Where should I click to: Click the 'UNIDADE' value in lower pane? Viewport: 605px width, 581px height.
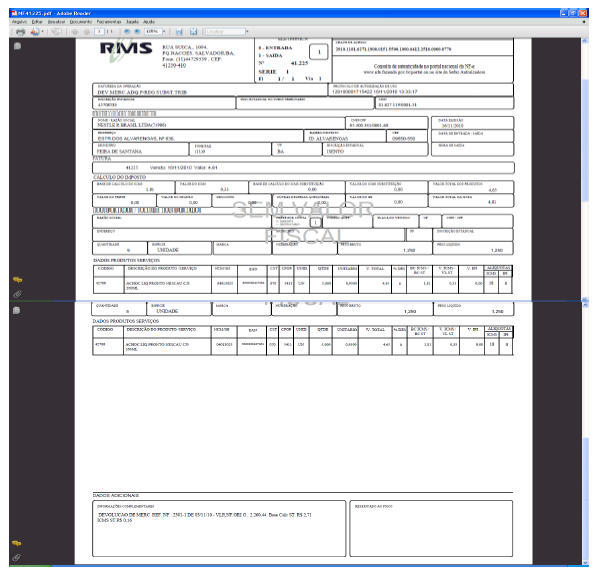(x=167, y=311)
